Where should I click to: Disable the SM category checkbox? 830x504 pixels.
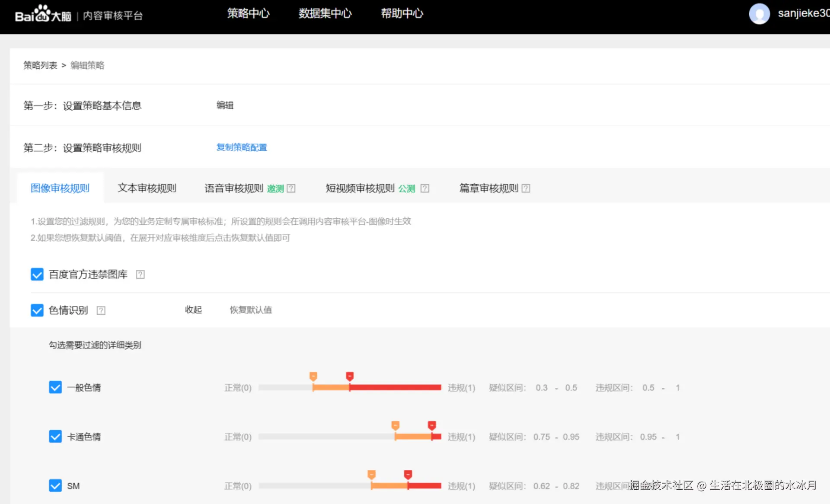point(55,486)
